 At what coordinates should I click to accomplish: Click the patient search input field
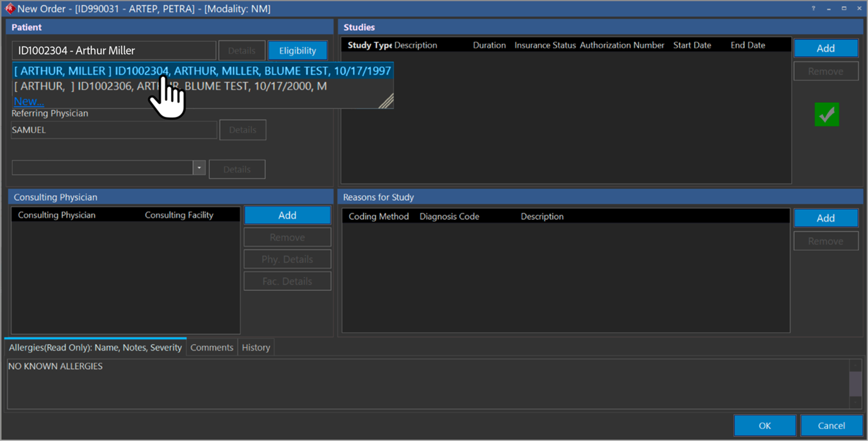click(113, 50)
